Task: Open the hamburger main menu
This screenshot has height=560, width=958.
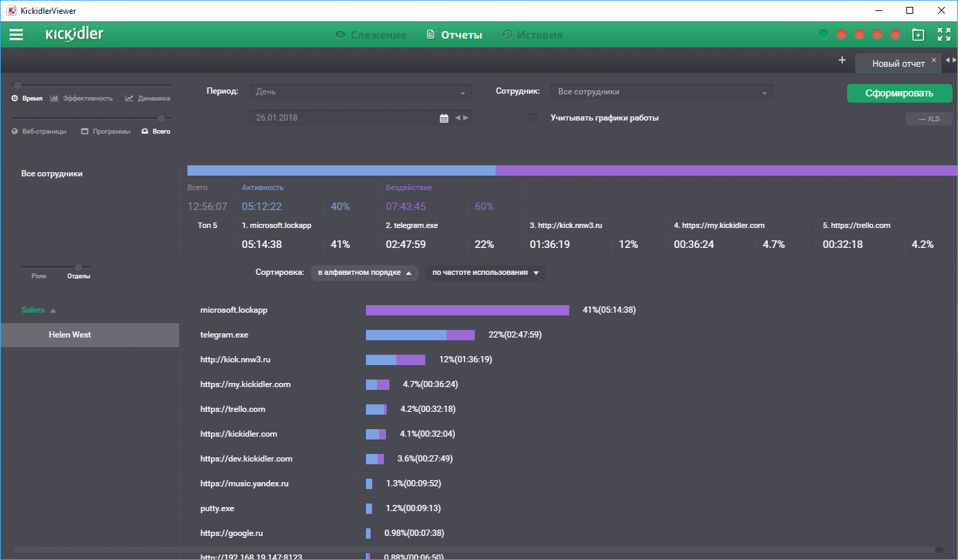Action: (x=16, y=34)
